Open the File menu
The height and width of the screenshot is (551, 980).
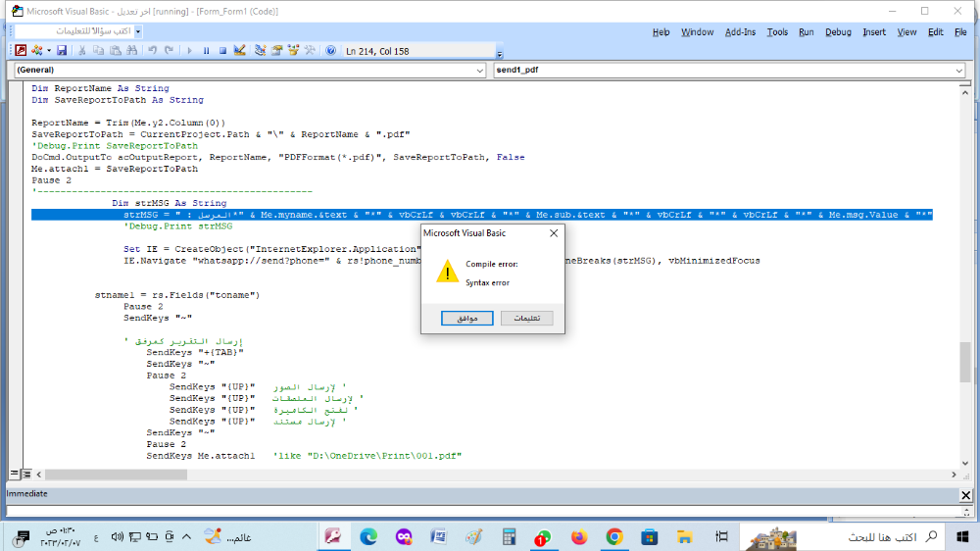click(960, 32)
